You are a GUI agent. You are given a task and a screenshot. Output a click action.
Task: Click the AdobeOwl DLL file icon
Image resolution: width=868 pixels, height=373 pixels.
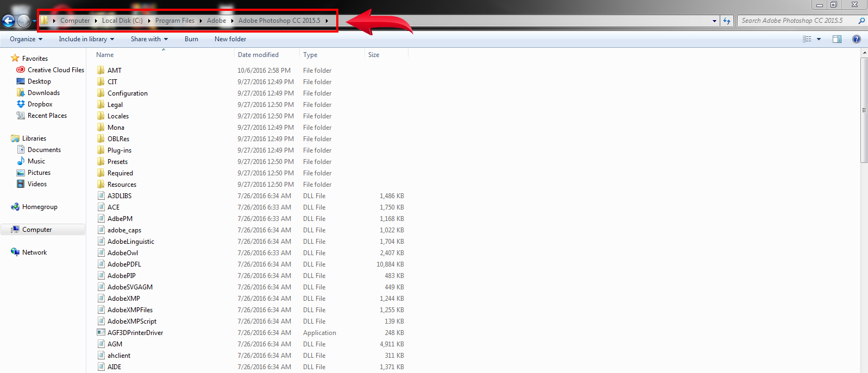[x=101, y=253]
